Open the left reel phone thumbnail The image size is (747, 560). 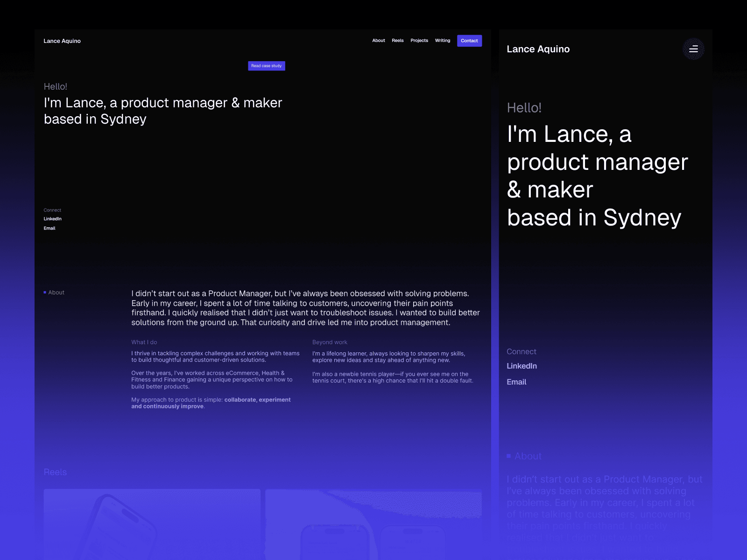pyautogui.click(x=152, y=525)
